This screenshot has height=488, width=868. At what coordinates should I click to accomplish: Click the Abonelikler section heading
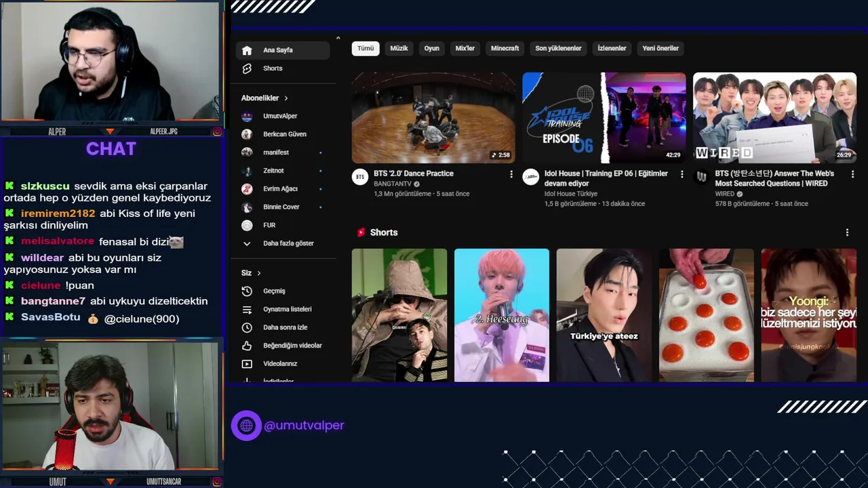point(260,98)
